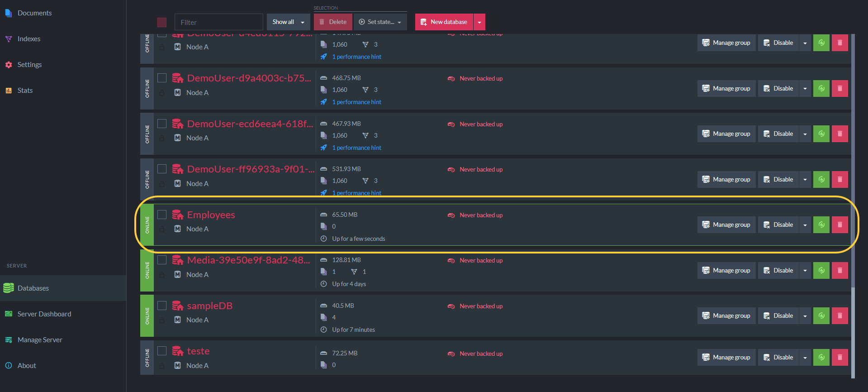The height and width of the screenshot is (392, 868).
Task: Click the lock icon in the Employees row
Action: pos(162,229)
